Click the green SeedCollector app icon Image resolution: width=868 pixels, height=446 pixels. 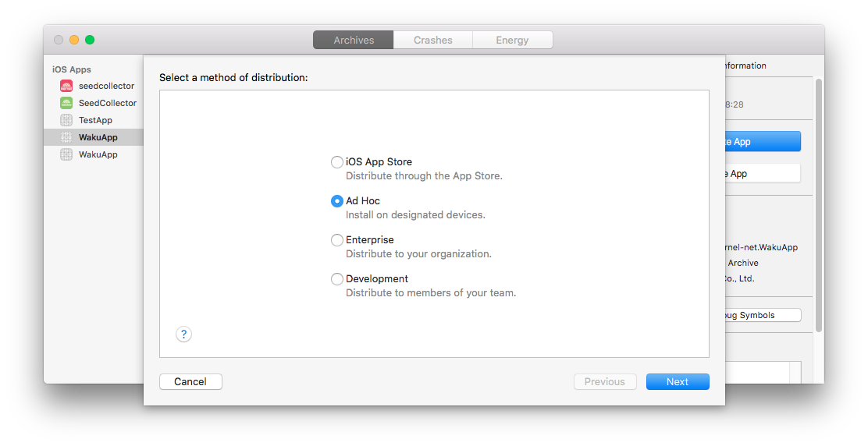click(66, 103)
